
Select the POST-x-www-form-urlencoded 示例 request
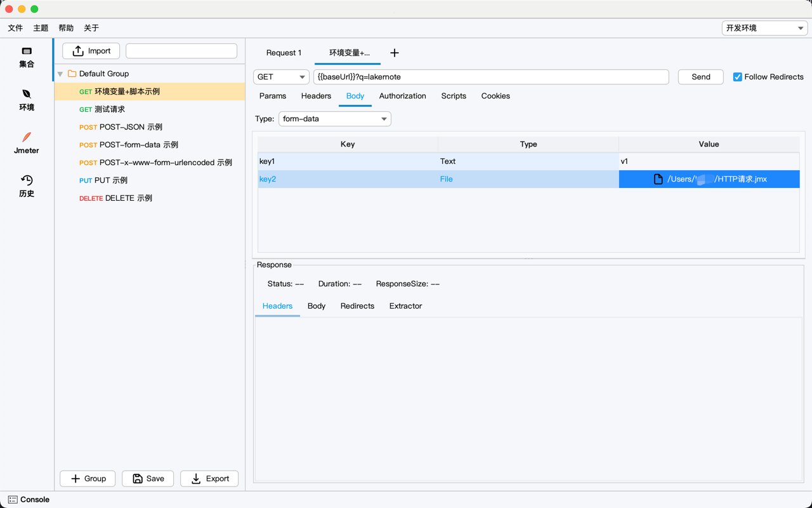(x=150, y=163)
